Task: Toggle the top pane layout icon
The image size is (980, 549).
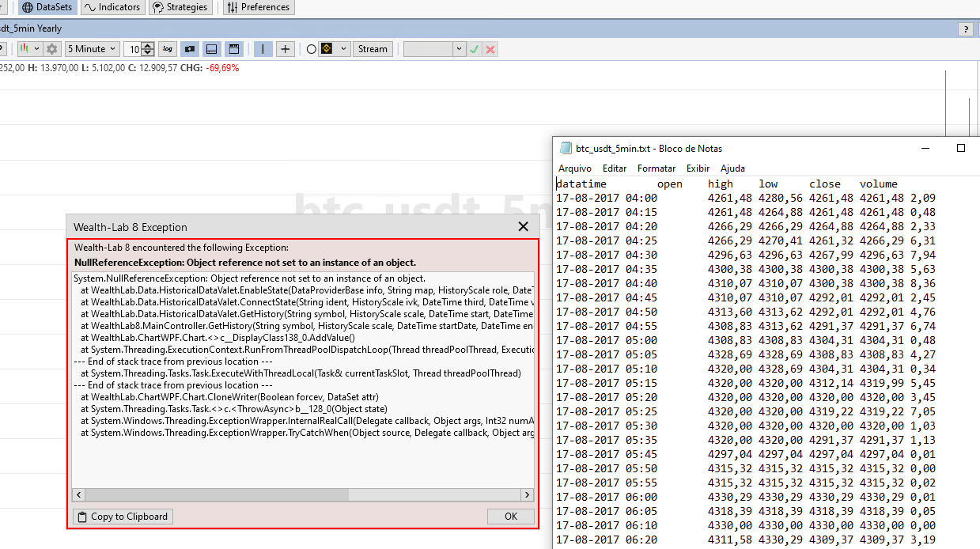Action: click(x=233, y=49)
